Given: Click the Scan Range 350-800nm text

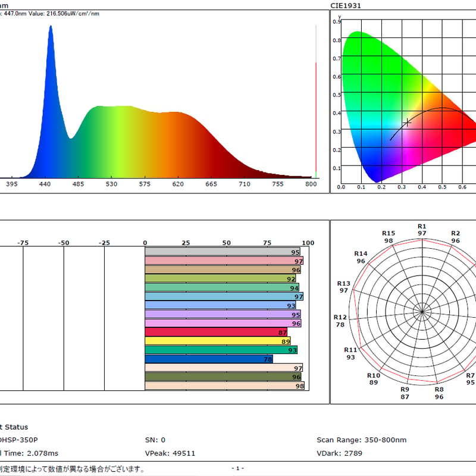Looking at the screenshot, I should click(362, 440).
